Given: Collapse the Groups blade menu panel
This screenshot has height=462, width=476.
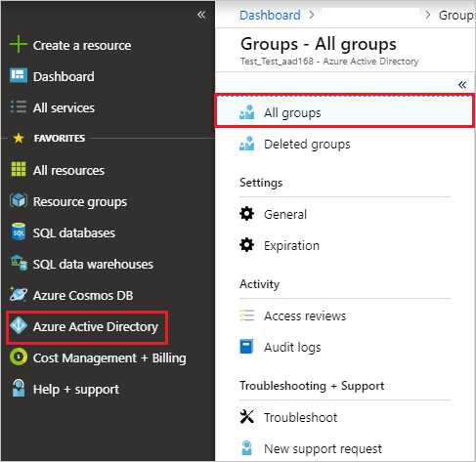Looking at the screenshot, I should (x=462, y=85).
